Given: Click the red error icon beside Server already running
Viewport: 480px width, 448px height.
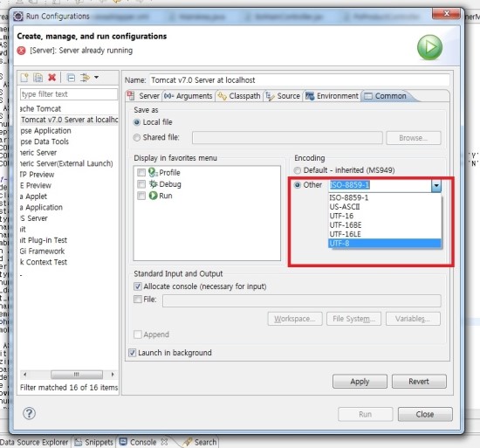Looking at the screenshot, I should click(22, 51).
